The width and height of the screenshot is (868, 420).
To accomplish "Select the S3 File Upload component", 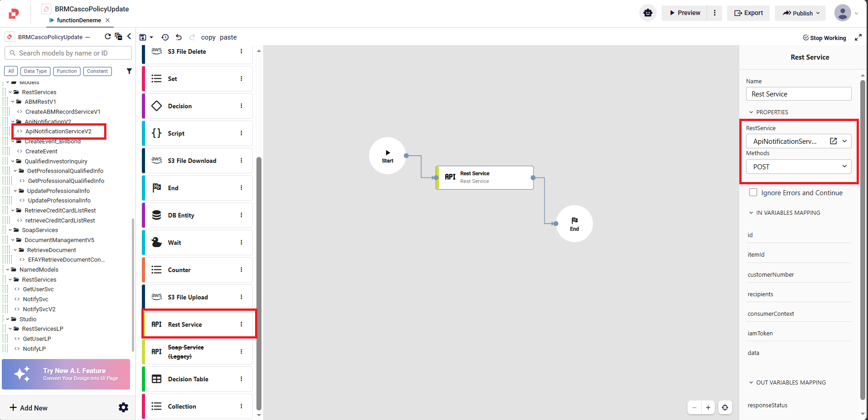I will click(197, 297).
